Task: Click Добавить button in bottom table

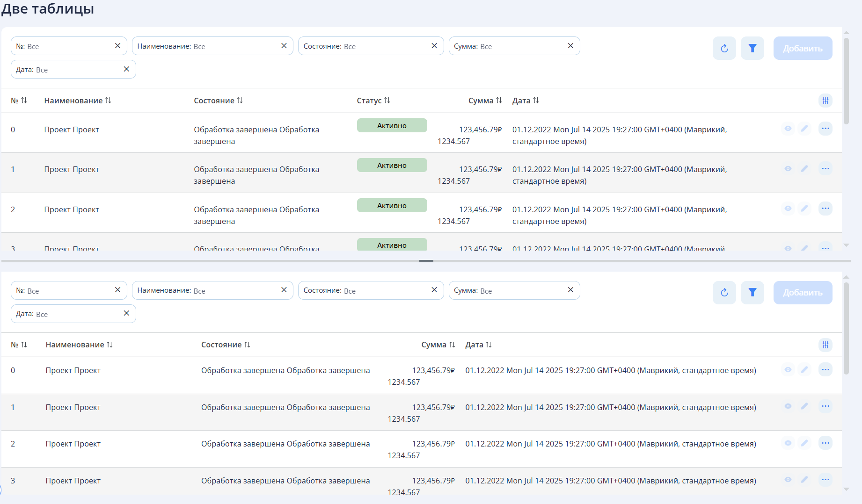Action: click(x=803, y=293)
